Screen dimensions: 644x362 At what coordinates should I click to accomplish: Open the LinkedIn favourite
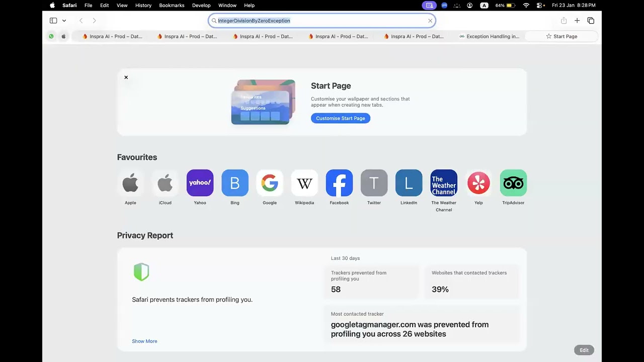point(409,183)
